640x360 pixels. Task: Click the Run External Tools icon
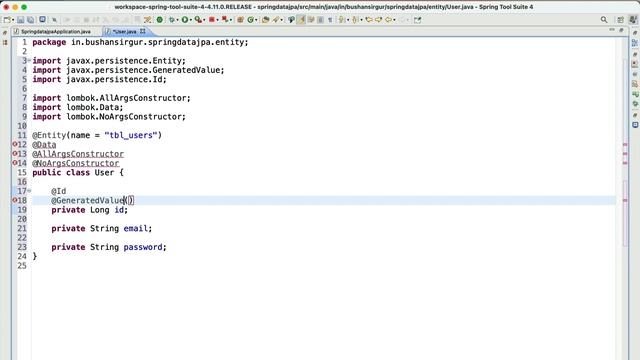[198, 20]
